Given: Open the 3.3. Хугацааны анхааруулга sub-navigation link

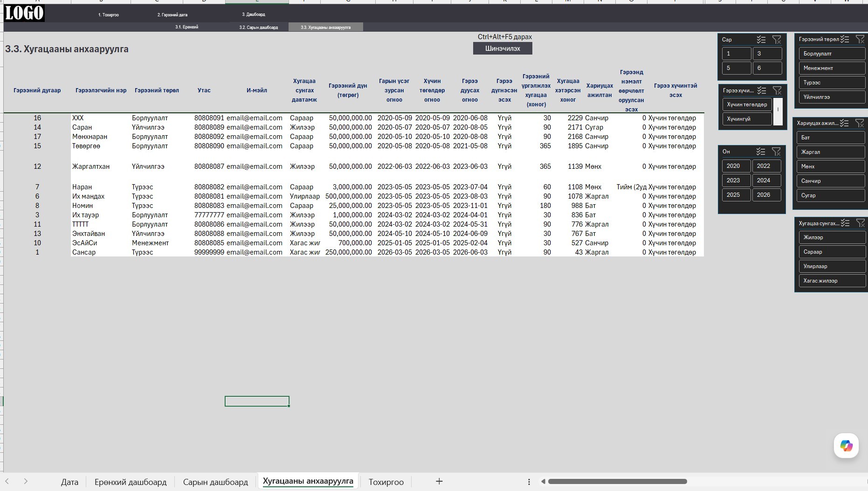Looking at the screenshot, I should tap(326, 28).
